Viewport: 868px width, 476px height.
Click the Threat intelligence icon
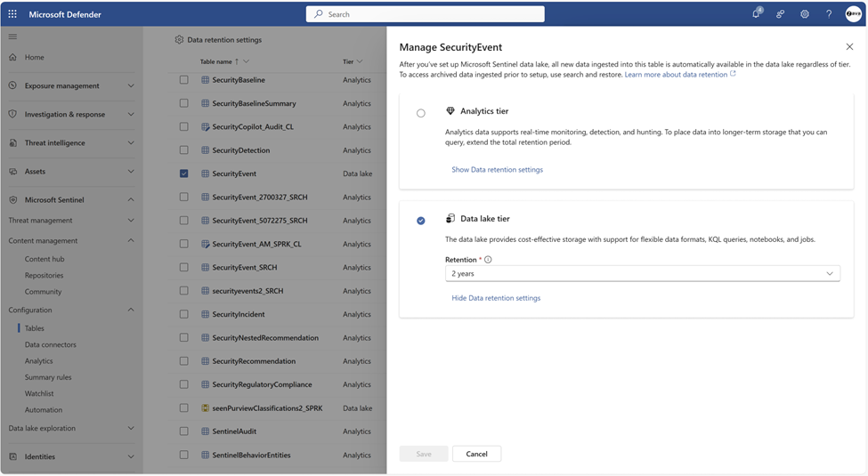[12, 142]
